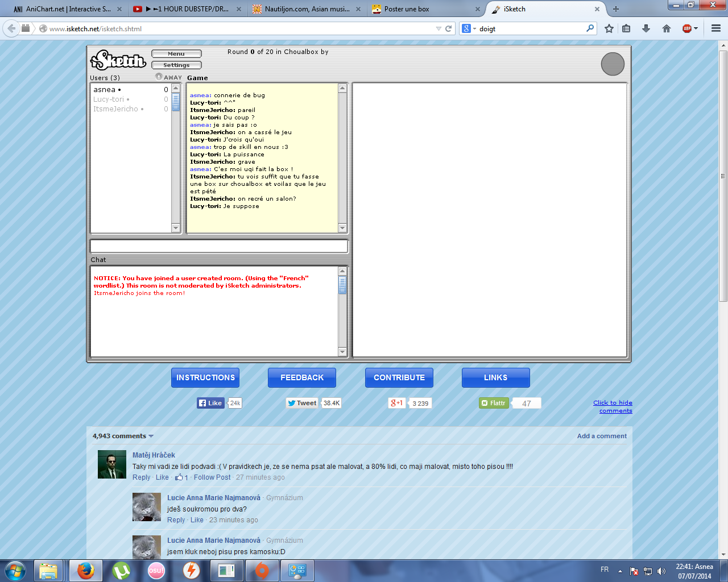728x582 pixels.
Task: Open the Firefox hamburger menu
Action: pos(716,28)
